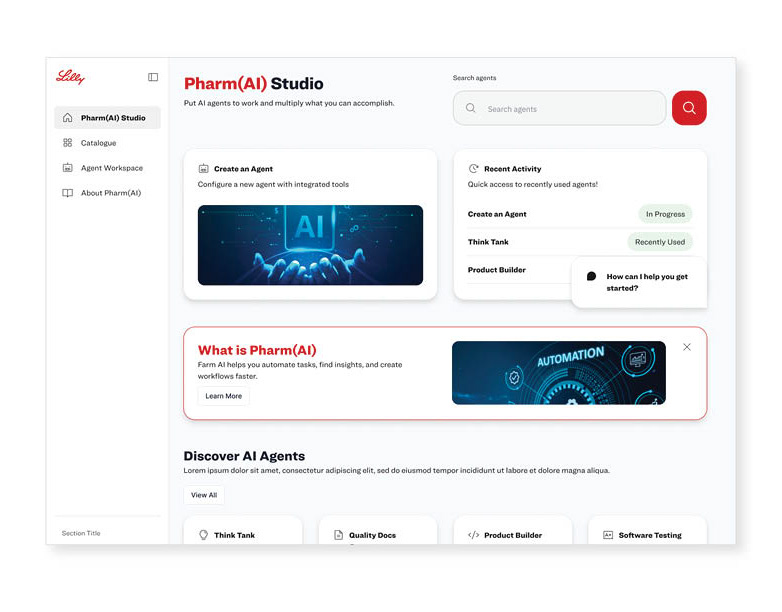Click the AI hands image thumbnail
Image resolution: width=782 pixels, height=612 pixels.
tap(310, 245)
